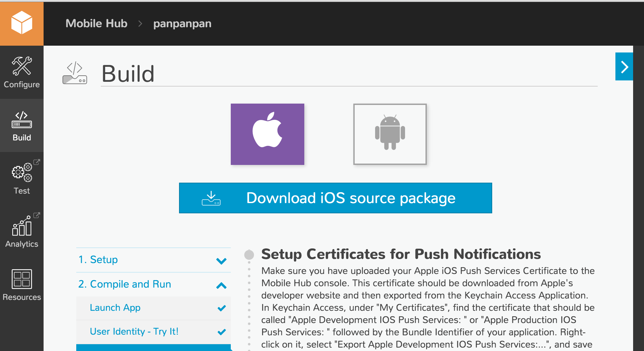The image size is (644, 351).
Task: Click the Download iOS source package button
Action: coord(336,198)
